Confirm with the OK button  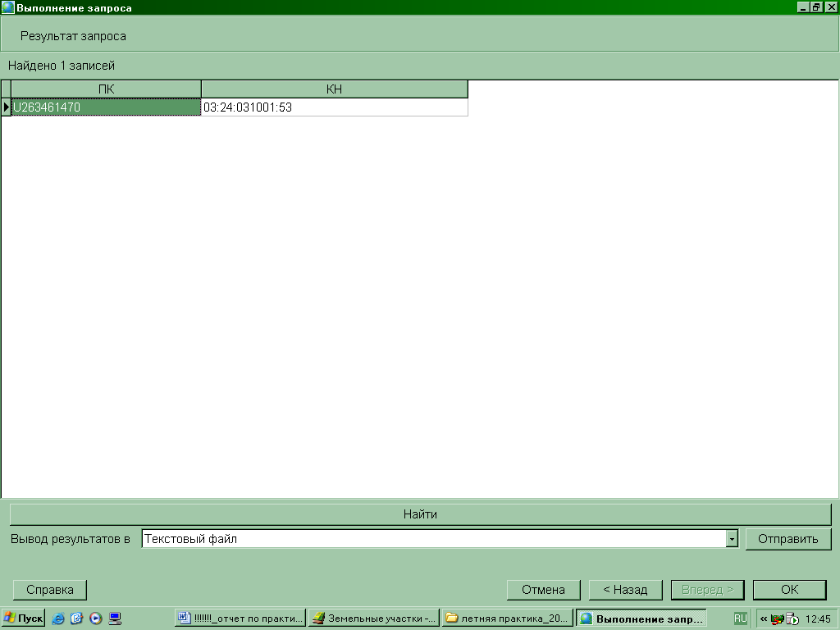point(790,590)
